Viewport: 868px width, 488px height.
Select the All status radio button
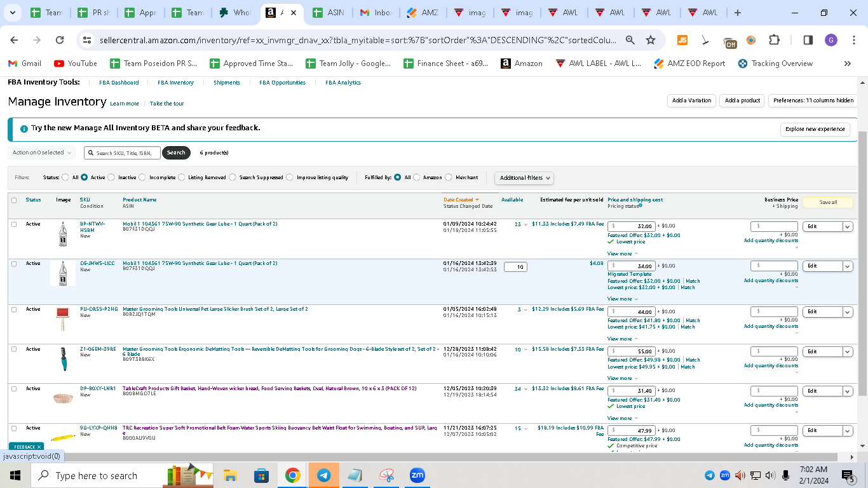pyautogui.click(x=65, y=178)
